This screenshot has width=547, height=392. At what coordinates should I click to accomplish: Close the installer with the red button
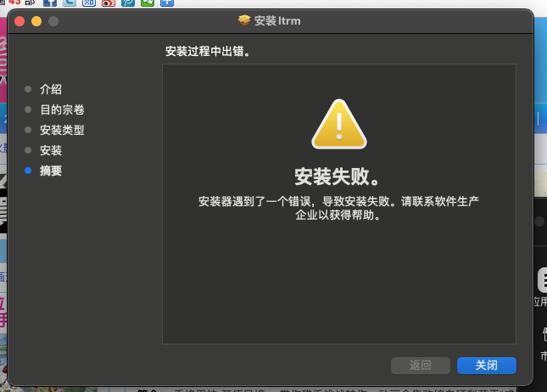coord(20,21)
